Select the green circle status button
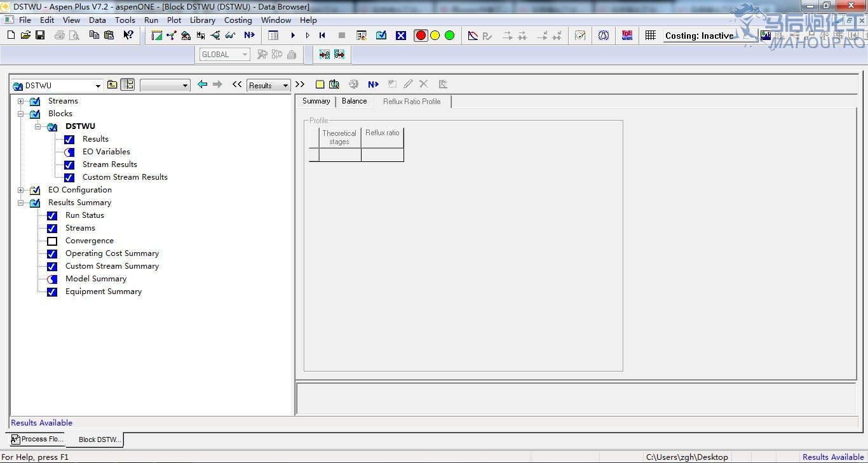868x463 pixels. pyautogui.click(x=450, y=36)
